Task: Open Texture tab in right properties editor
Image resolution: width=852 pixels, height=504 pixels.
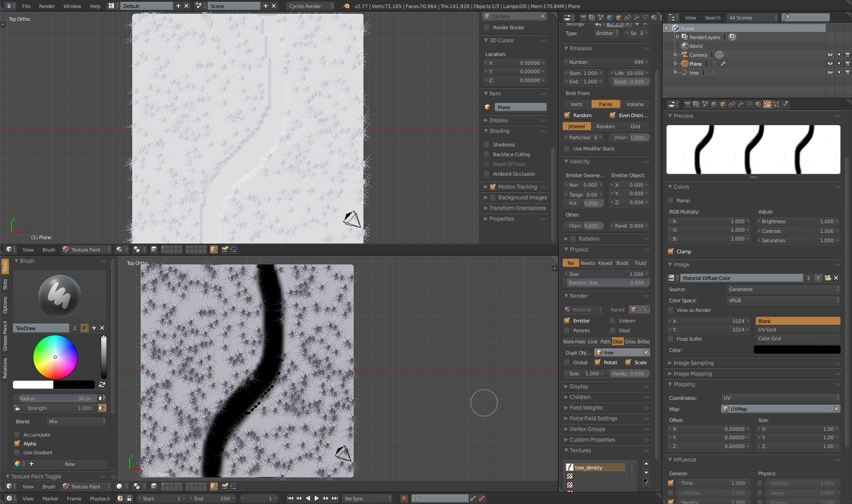Action: pos(767,104)
